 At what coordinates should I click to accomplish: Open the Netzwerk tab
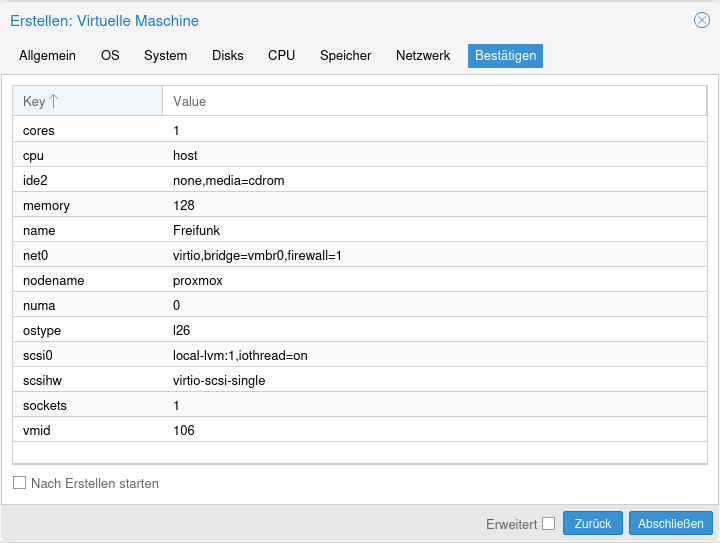[x=423, y=56]
